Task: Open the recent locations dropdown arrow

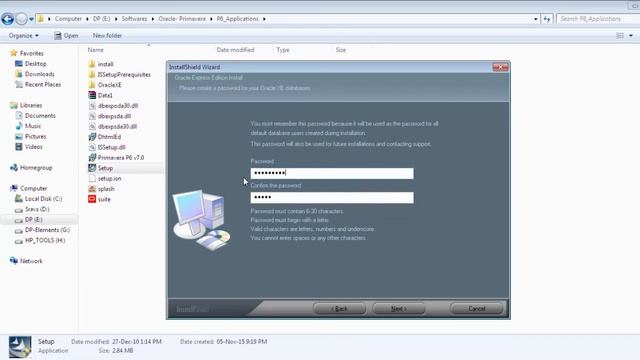Action: (31, 19)
